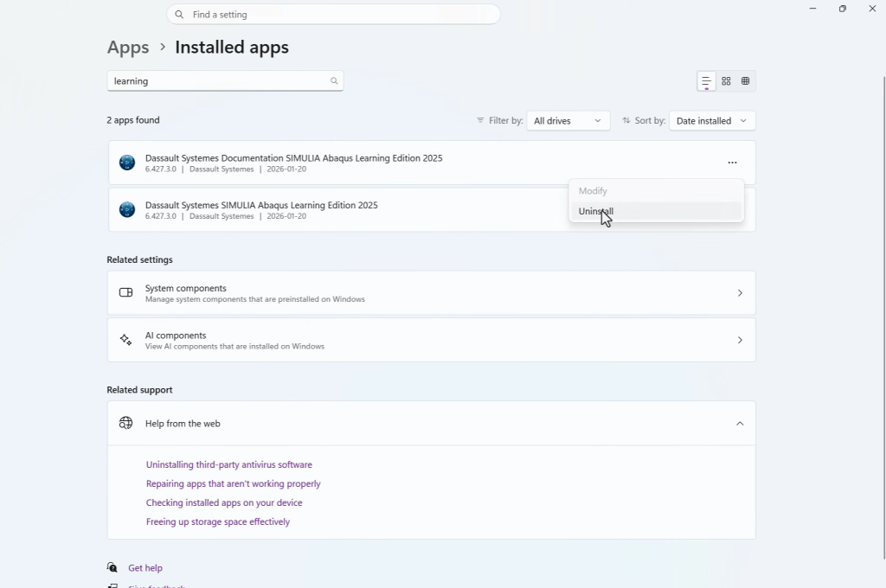Switch to table view layout icon

(745, 81)
